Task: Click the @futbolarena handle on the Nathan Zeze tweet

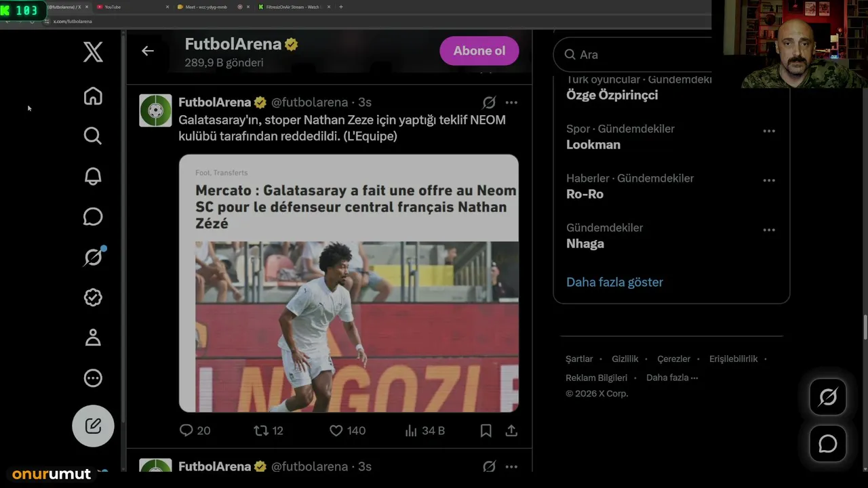Action: click(310, 102)
